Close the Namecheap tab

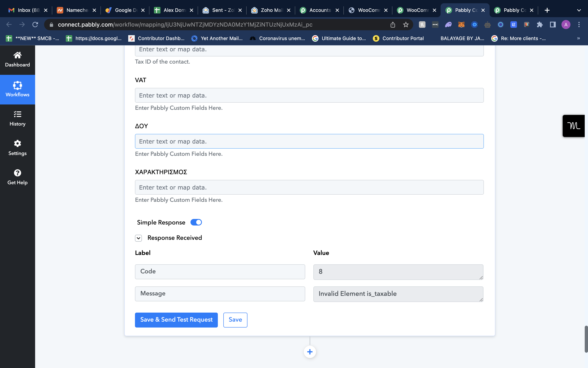[94, 10]
